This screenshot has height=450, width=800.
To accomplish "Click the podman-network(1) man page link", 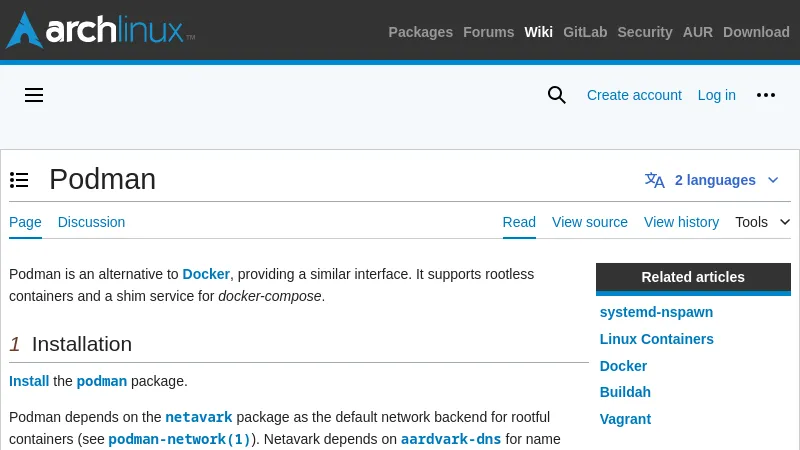I will point(180,439).
